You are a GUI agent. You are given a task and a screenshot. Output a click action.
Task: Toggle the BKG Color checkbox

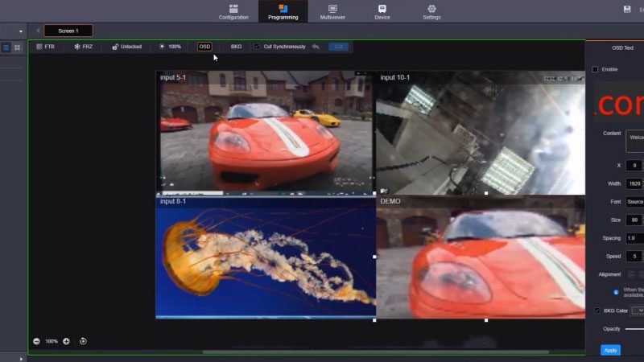pyautogui.click(x=597, y=311)
